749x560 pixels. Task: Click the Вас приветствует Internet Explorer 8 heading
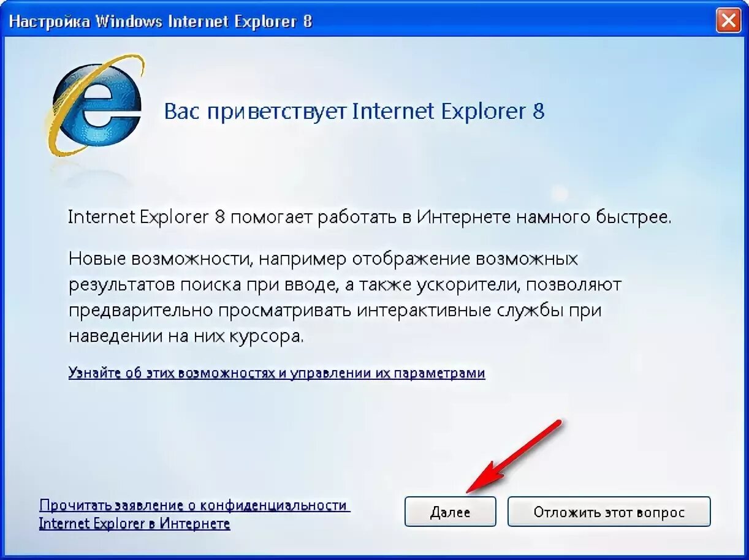[354, 112]
